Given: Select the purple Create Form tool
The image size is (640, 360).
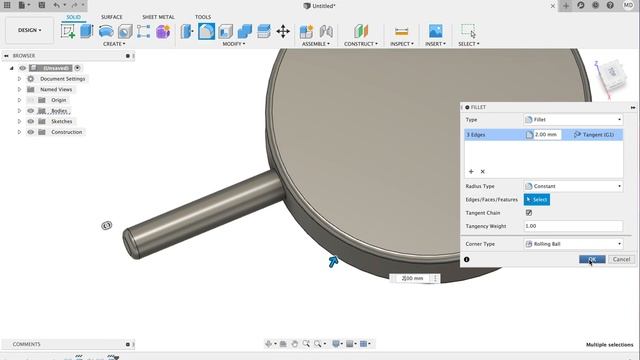Looking at the screenshot, I should (163, 31).
